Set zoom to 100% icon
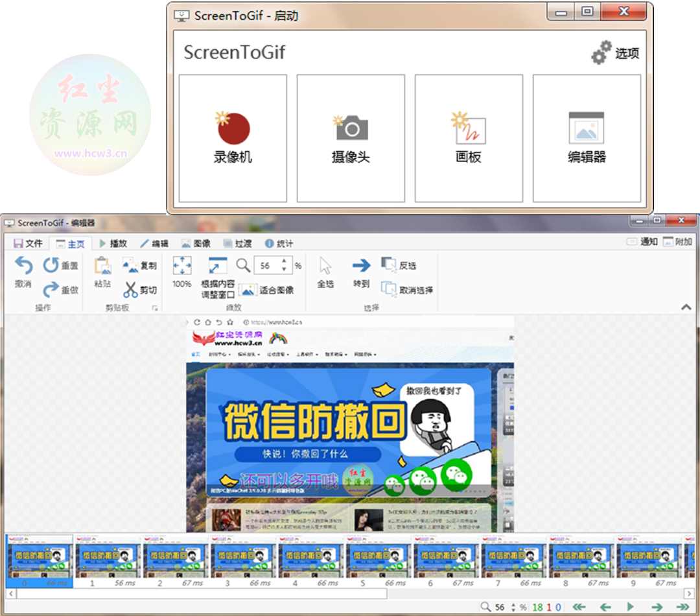700x616 pixels. (182, 265)
